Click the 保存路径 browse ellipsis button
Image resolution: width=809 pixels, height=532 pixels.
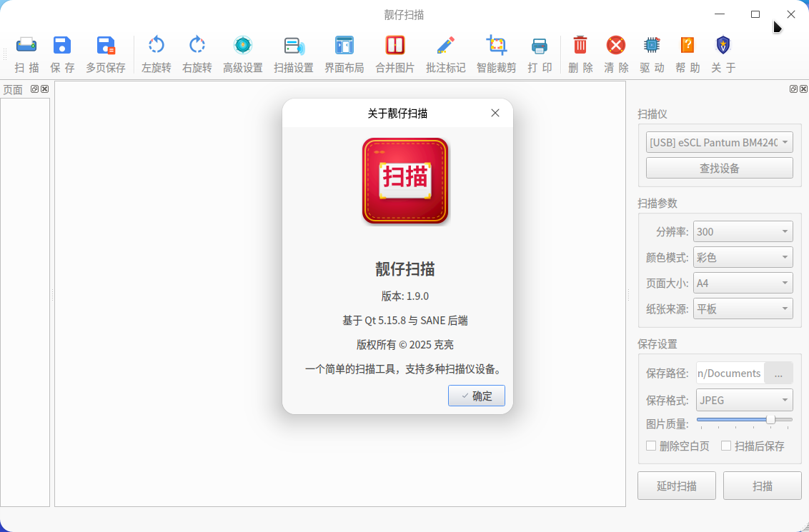[x=778, y=373]
